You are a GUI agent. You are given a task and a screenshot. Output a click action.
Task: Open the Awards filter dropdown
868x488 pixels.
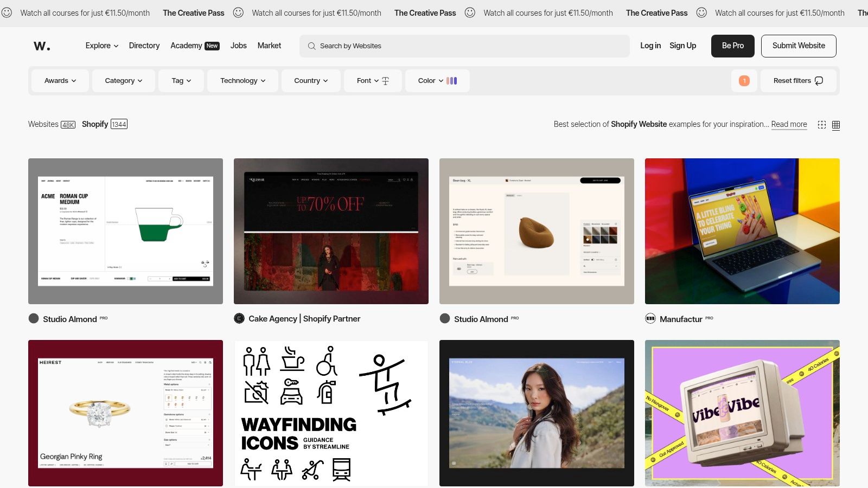pyautogui.click(x=60, y=81)
